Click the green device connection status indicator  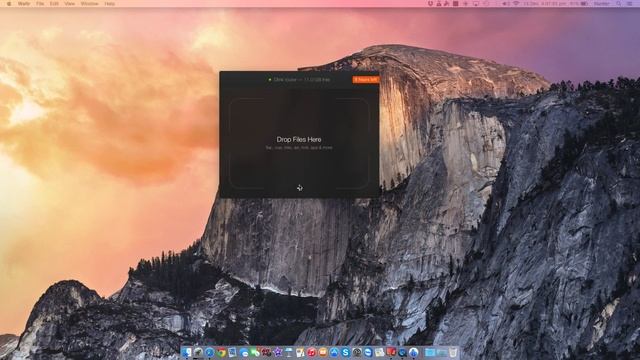coord(270,80)
